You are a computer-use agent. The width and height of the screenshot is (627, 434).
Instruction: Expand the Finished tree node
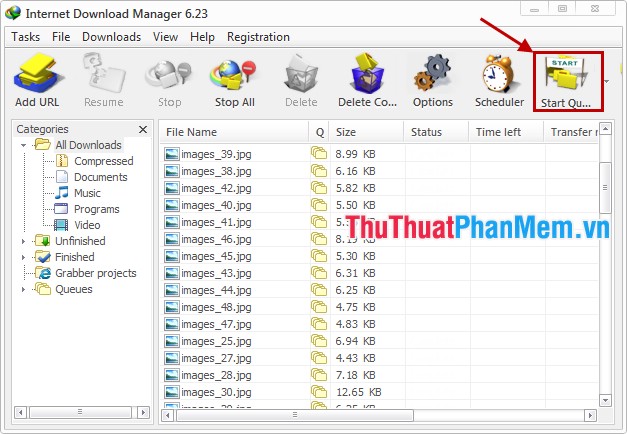[x=23, y=257]
